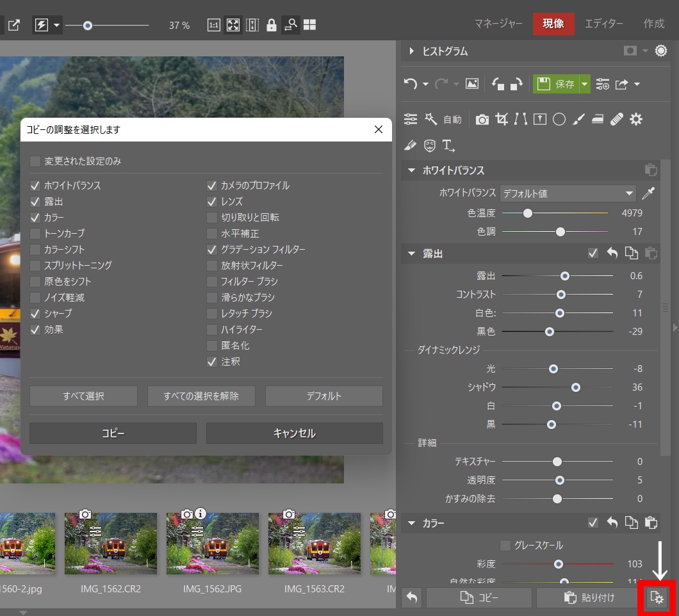Open the 保存 button dropdown arrow
The image size is (679, 616).
click(x=585, y=83)
